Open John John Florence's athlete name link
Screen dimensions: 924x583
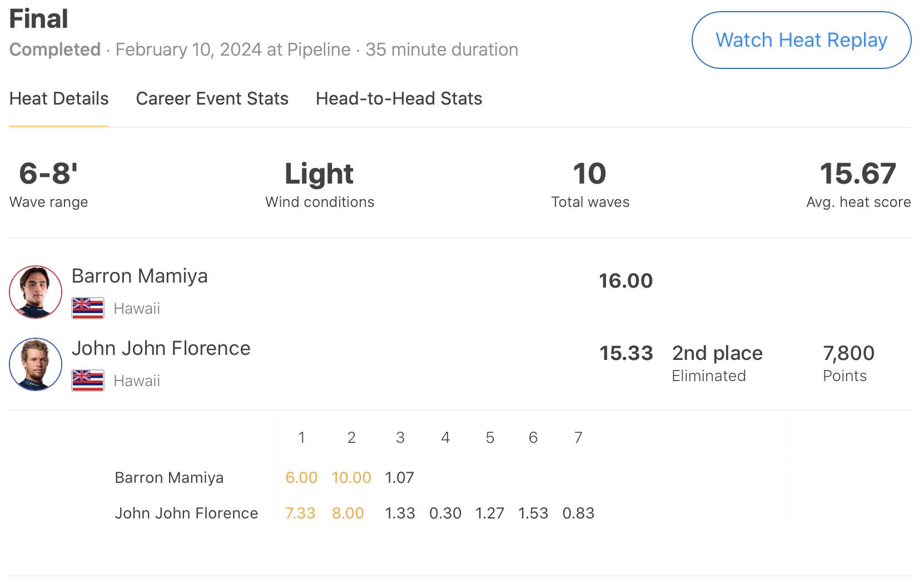pyautogui.click(x=161, y=348)
